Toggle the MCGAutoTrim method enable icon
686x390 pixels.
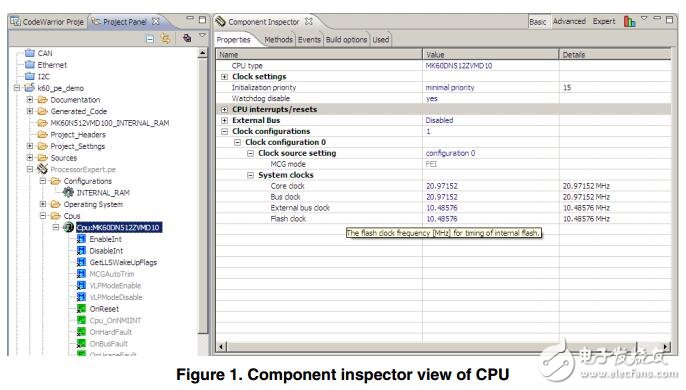(81, 274)
